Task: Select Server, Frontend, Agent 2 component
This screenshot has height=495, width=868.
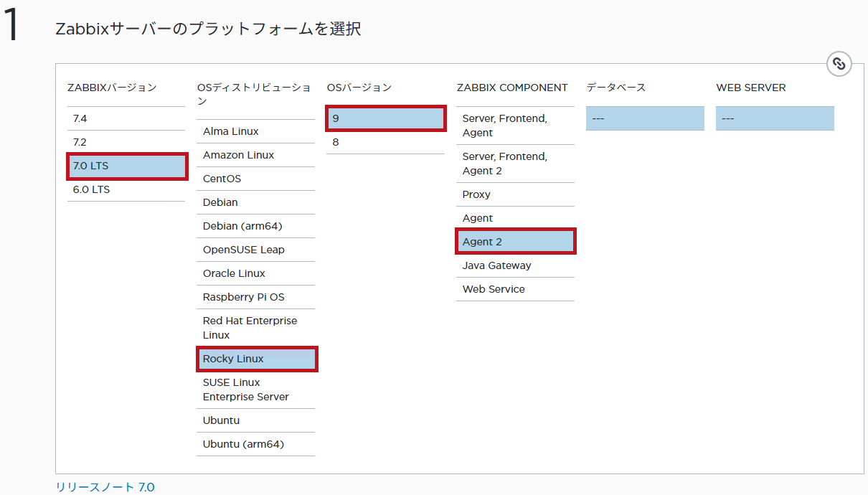Action: (x=516, y=164)
